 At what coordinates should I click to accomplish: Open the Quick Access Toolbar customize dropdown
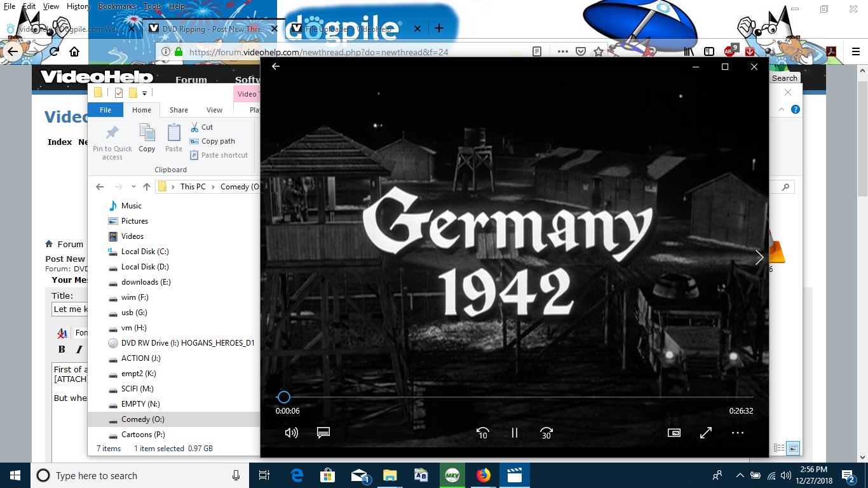click(x=145, y=93)
